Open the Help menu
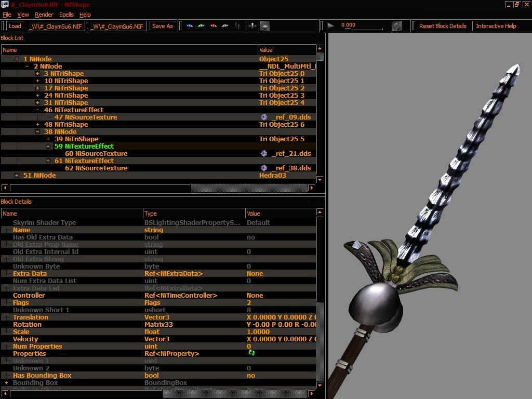Viewport: 532px width, 399px height. 85,15
